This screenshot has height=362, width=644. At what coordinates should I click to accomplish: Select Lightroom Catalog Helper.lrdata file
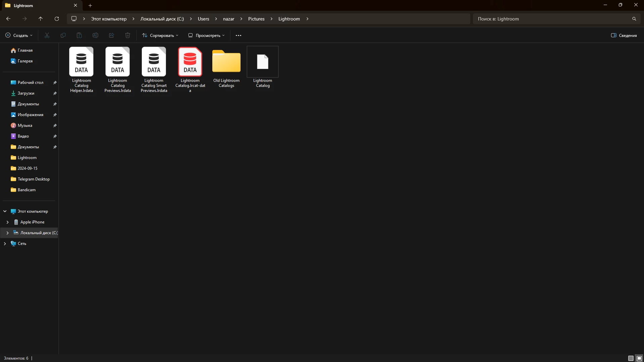click(81, 70)
